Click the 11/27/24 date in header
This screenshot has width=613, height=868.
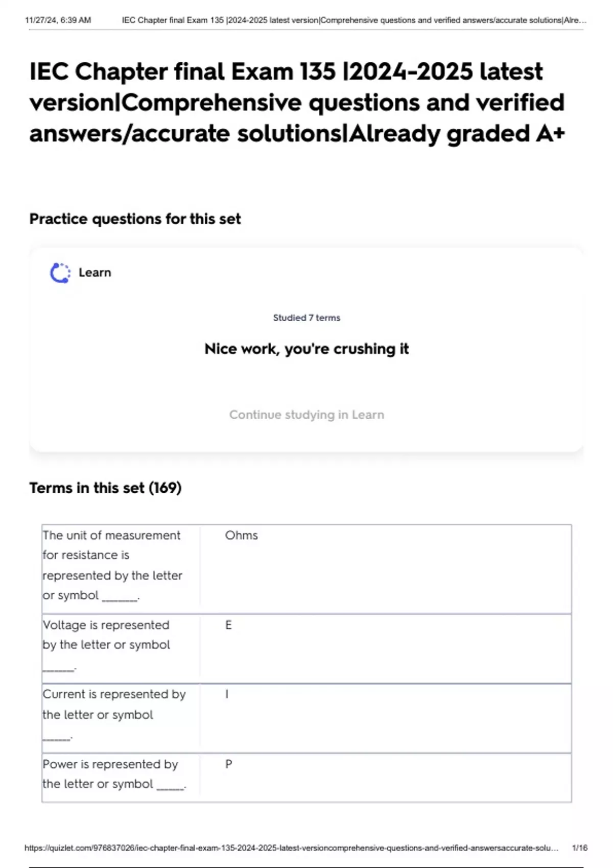pyautogui.click(x=58, y=20)
